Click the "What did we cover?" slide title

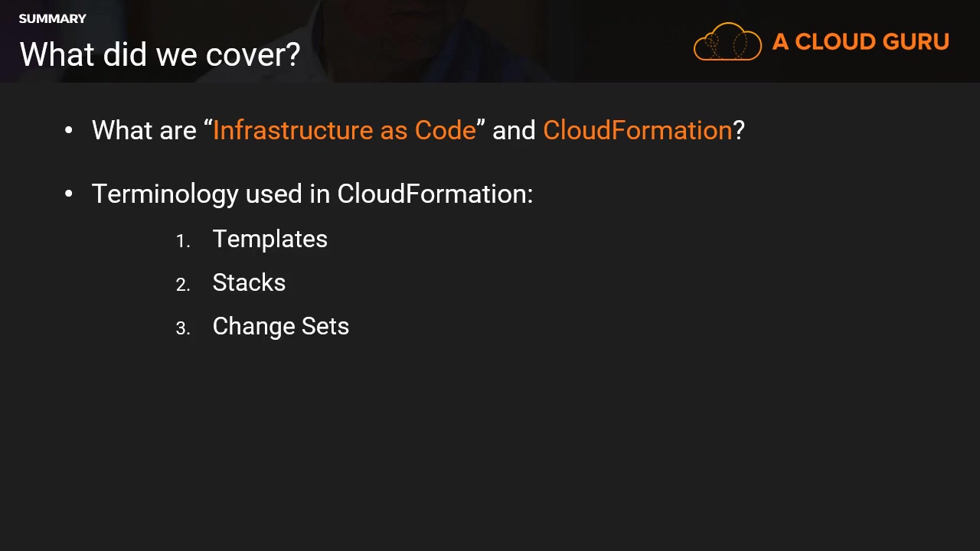pos(159,54)
